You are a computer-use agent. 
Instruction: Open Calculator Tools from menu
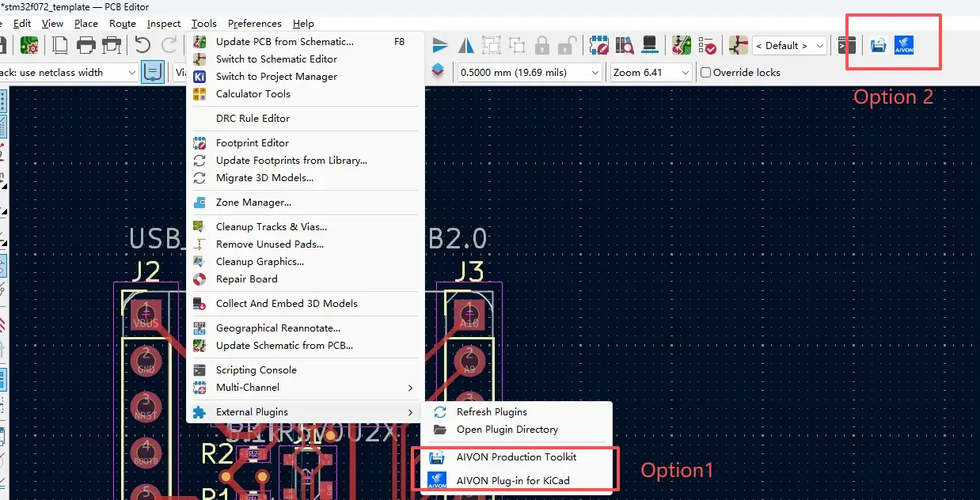click(306, 94)
